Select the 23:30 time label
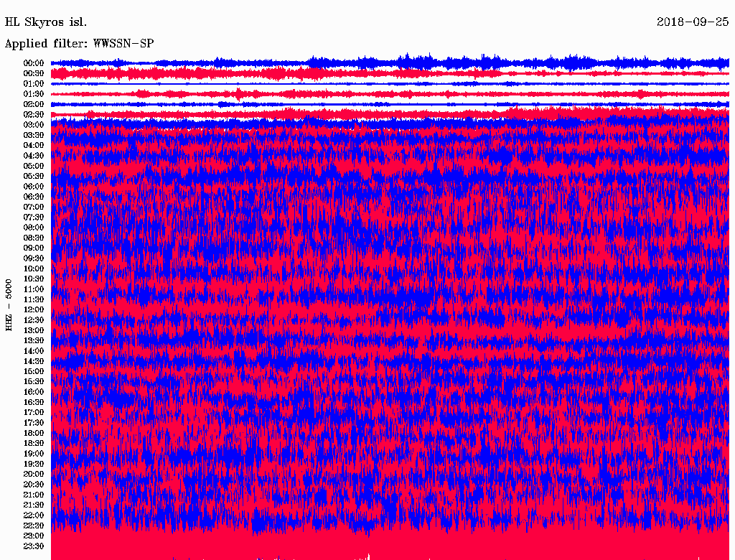 [x=34, y=546]
